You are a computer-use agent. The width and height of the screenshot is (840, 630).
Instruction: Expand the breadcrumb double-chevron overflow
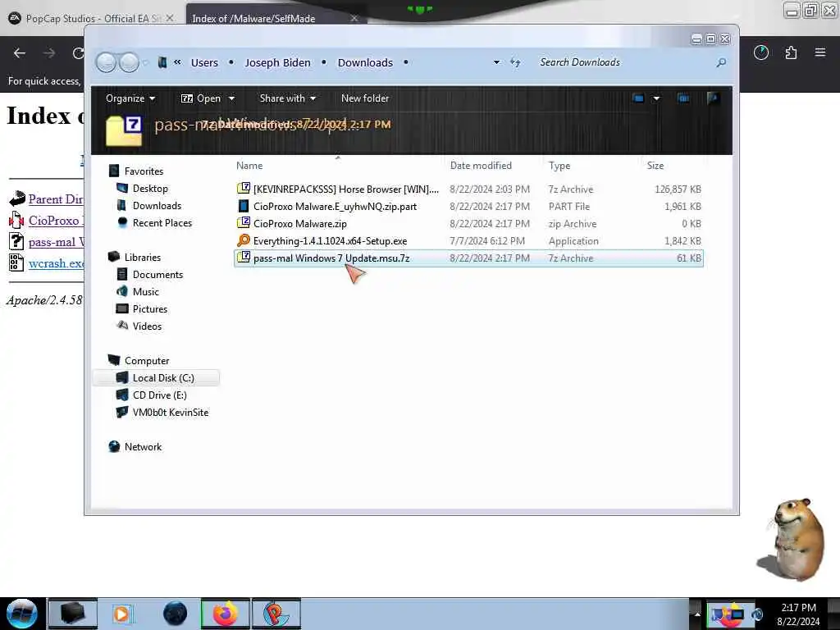pos(177,62)
